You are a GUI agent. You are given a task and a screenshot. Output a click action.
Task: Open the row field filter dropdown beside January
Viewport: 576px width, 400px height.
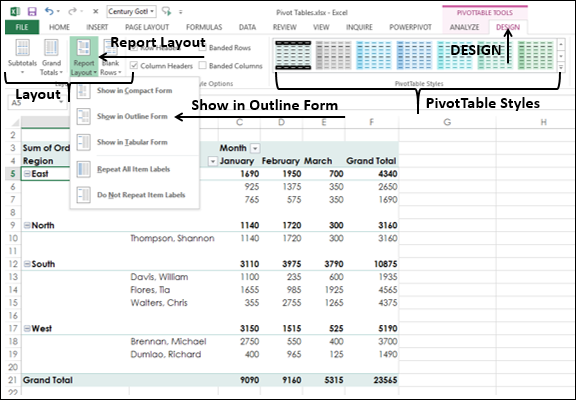coord(212,161)
